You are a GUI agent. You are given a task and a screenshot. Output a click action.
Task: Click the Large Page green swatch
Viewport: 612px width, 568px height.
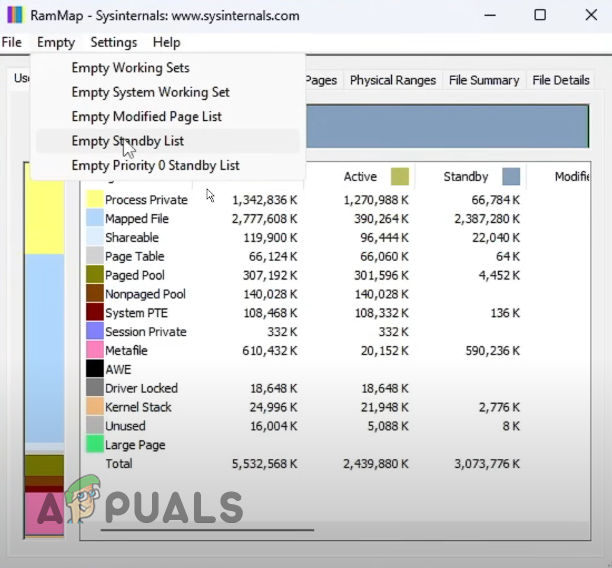[95, 444]
